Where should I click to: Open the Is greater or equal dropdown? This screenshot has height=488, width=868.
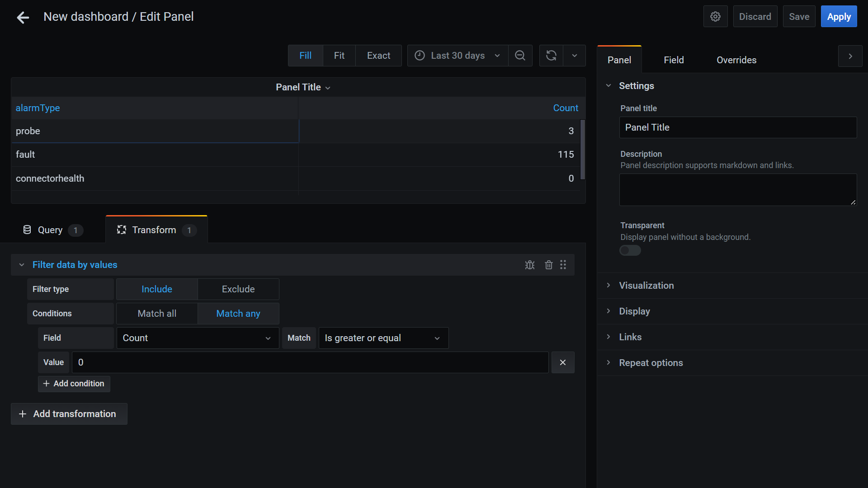tap(383, 338)
